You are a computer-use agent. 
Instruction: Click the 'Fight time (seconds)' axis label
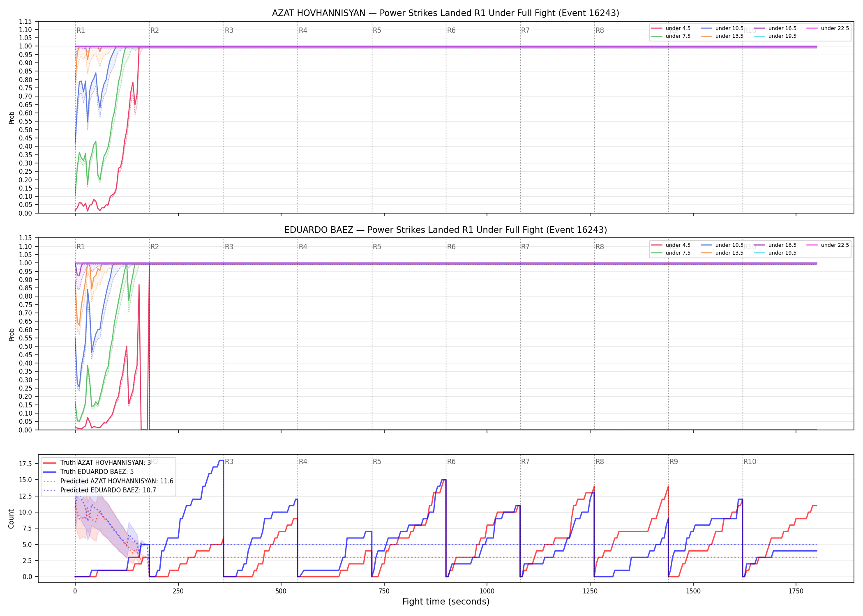pos(446,602)
